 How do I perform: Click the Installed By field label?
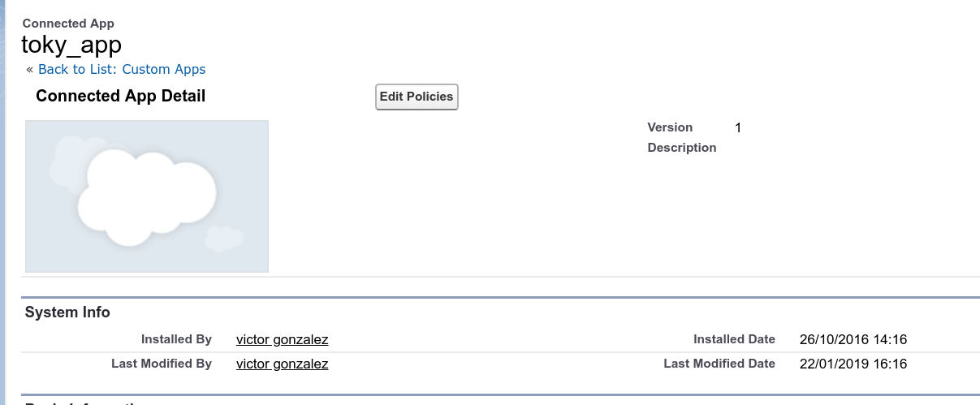pyautogui.click(x=176, y=339)
